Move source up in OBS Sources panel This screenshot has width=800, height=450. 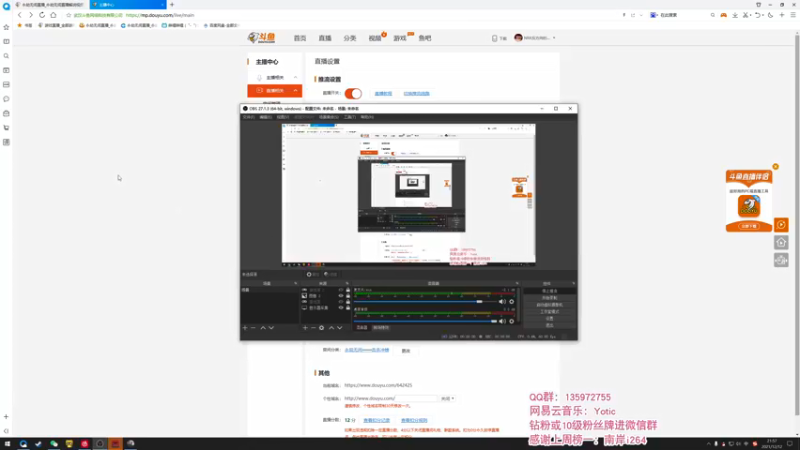click(x=331, y=328)
